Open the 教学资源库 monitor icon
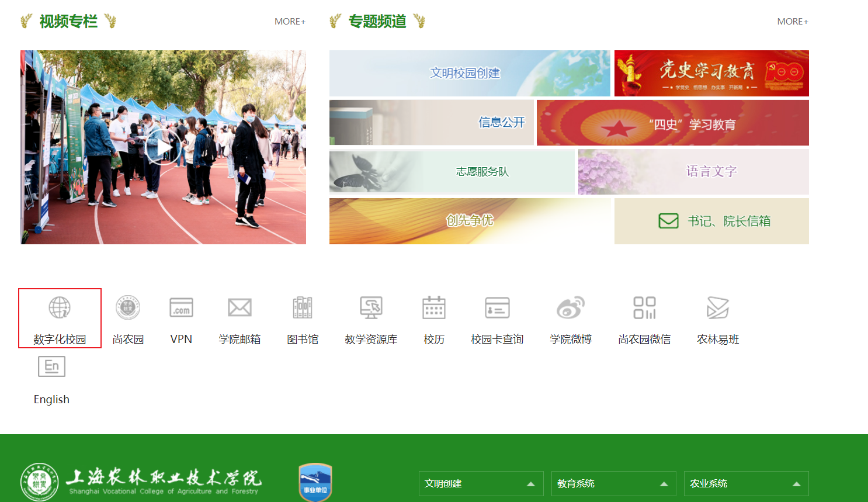 [x=371, y=307]
